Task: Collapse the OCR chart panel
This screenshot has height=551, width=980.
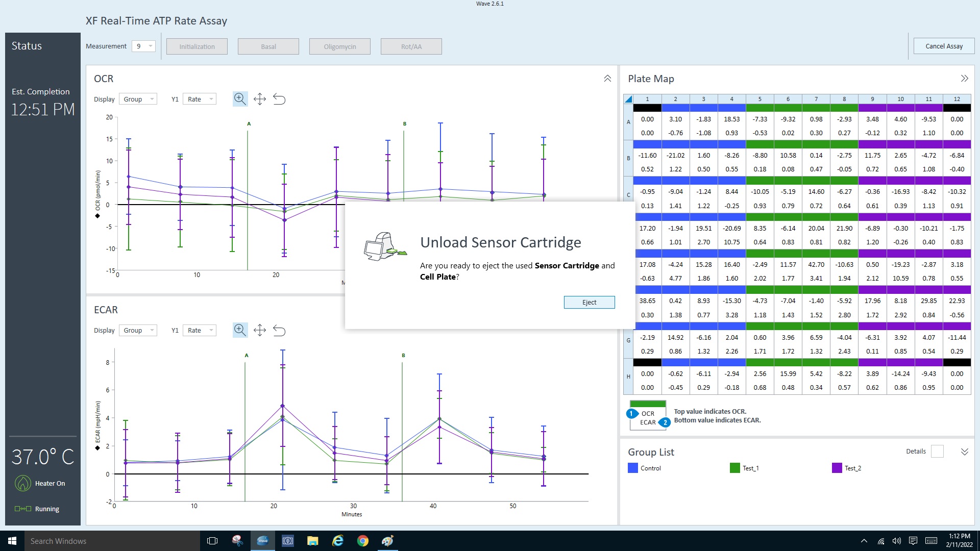Action: (607, 79)
